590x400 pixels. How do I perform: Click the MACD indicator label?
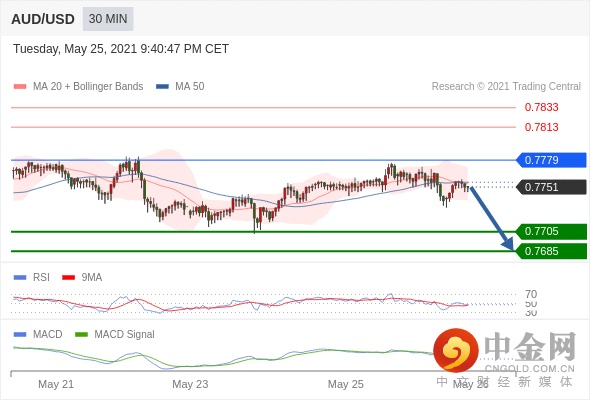[48, 334]
